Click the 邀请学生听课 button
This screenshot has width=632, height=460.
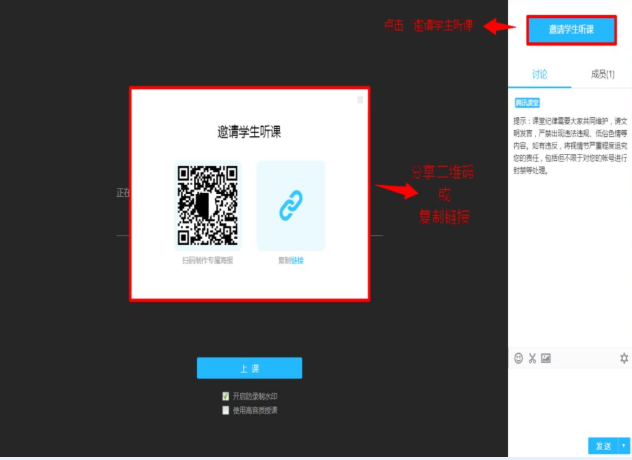pyautogui.click(x=571, y=30)
